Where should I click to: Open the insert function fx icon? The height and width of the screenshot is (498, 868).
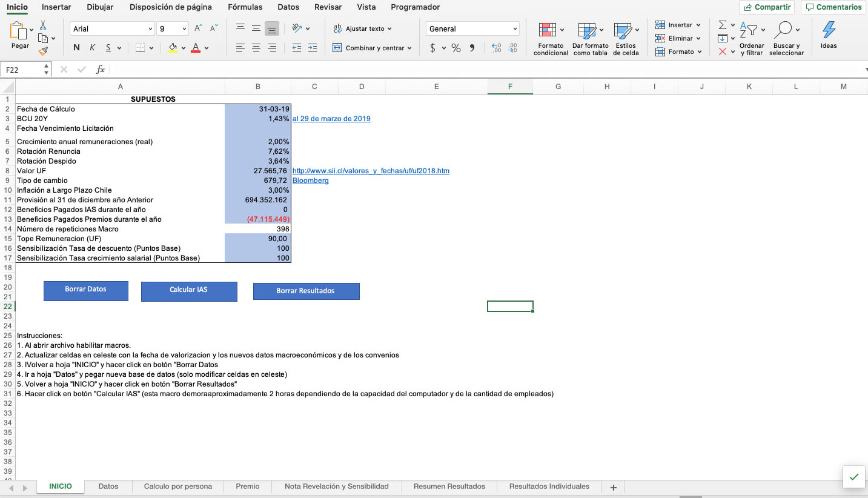(101, 70)
